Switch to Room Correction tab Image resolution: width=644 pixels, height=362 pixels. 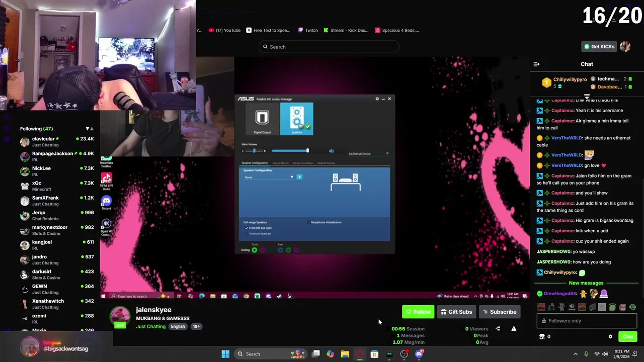click(303, 163)
